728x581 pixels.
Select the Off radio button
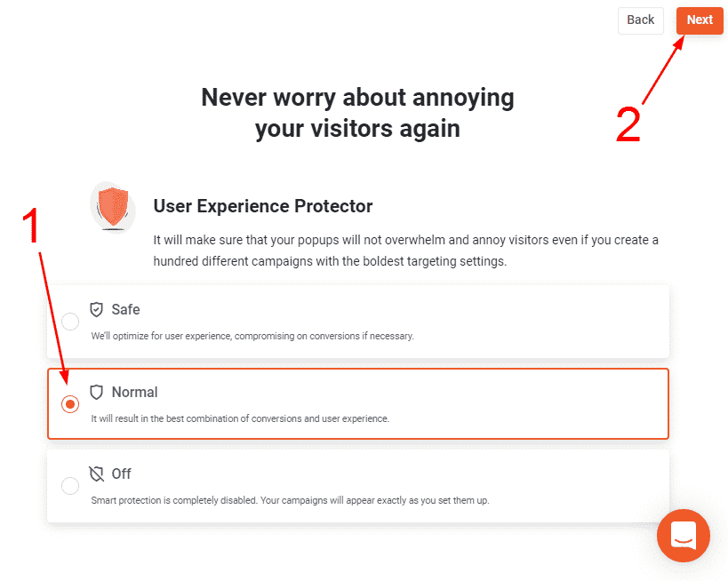pos(70,486)
